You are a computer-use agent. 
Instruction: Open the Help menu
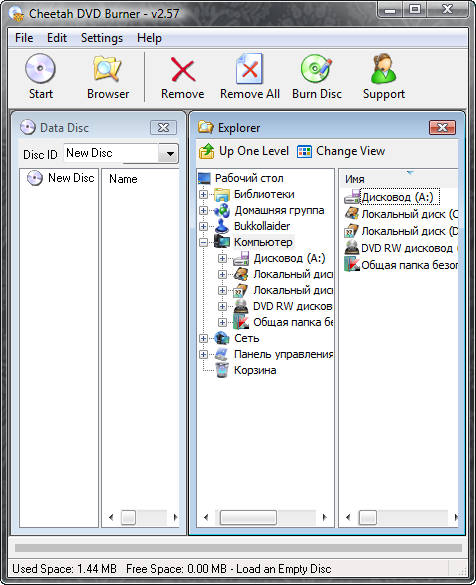point(149,38)
